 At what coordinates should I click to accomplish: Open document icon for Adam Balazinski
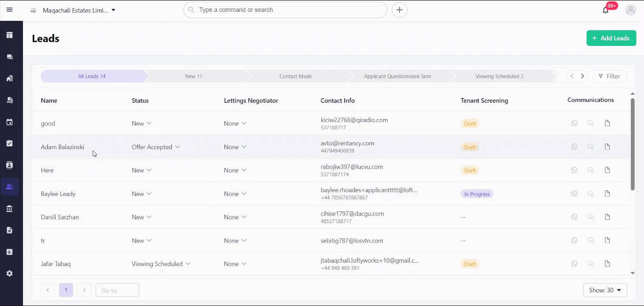pyautogui.click(x=607, y=147)
